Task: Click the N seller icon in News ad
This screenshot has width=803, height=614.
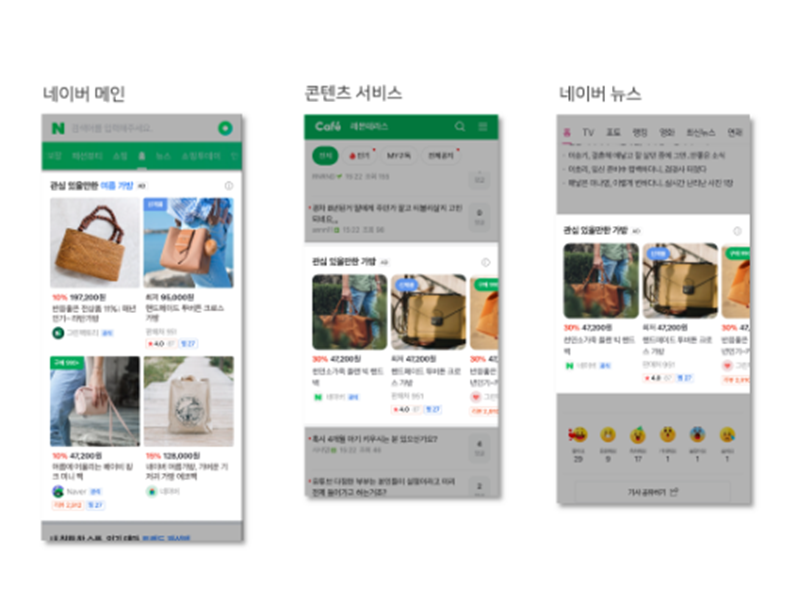Action: point(569,366)
